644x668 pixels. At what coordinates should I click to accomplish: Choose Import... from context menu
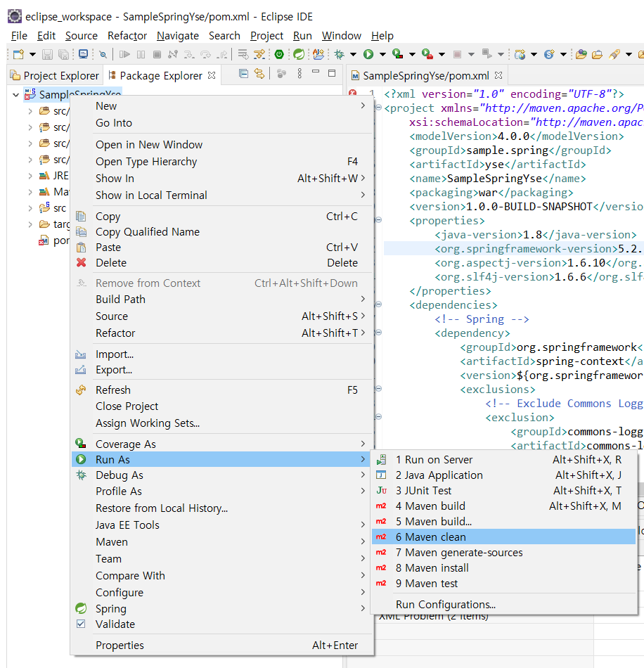coord(223,354)
